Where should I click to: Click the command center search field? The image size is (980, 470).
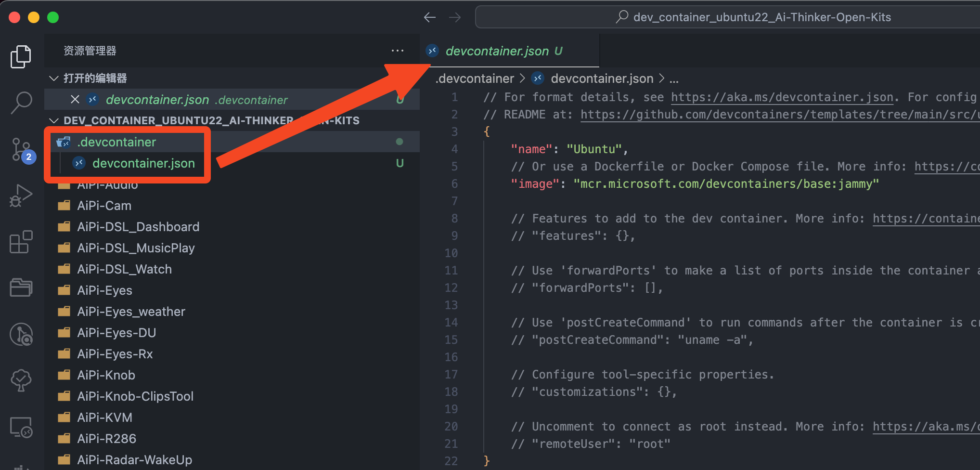point(727,17)
